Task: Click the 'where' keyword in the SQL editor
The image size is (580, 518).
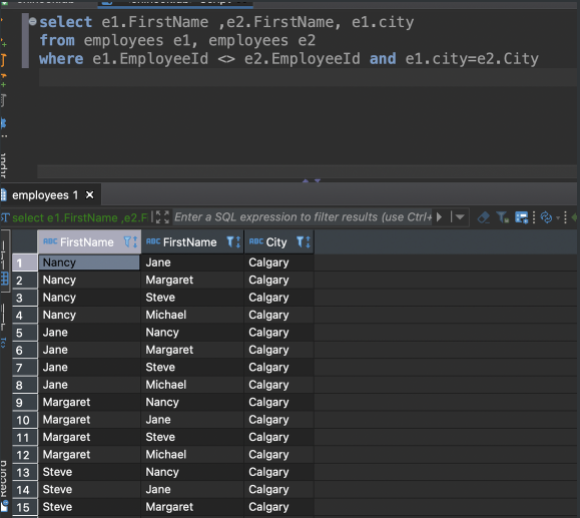Action: coord(61,59)
